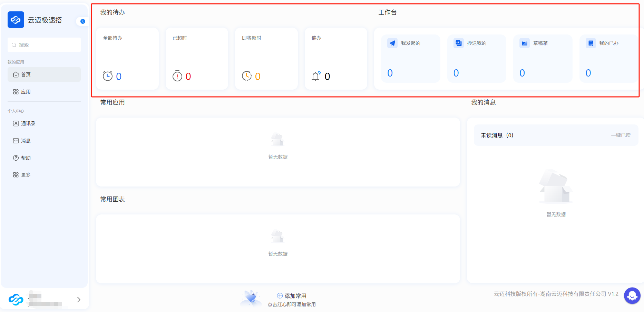This screenshot has height=312, width=644.
Task: Open the 草稿箱 drafts icon
Action: 525,43
